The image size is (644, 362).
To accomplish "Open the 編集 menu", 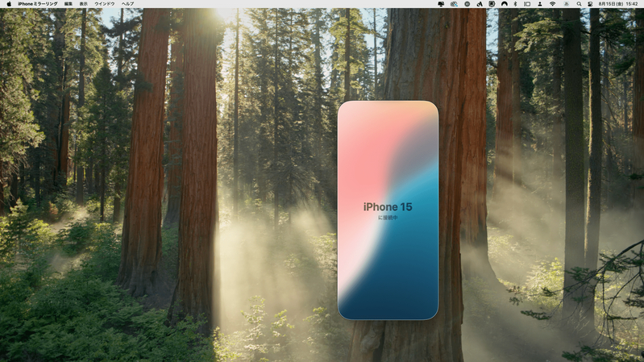I will (69, 4).
